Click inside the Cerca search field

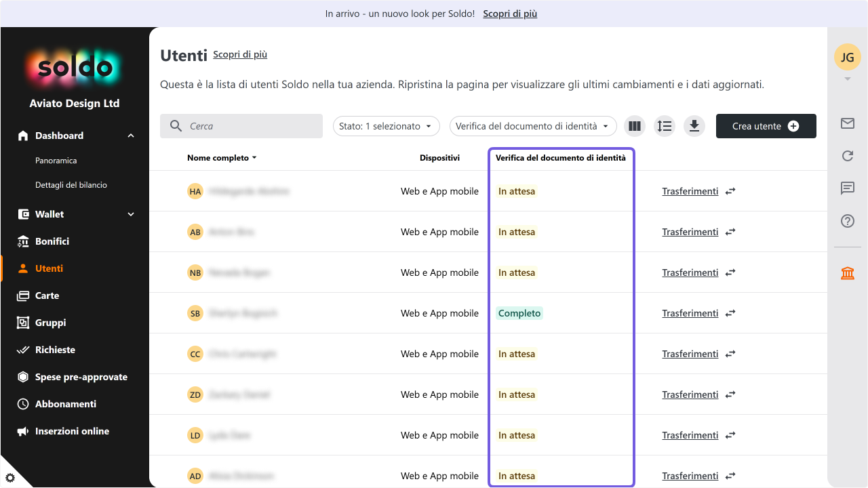pos(241,126)
